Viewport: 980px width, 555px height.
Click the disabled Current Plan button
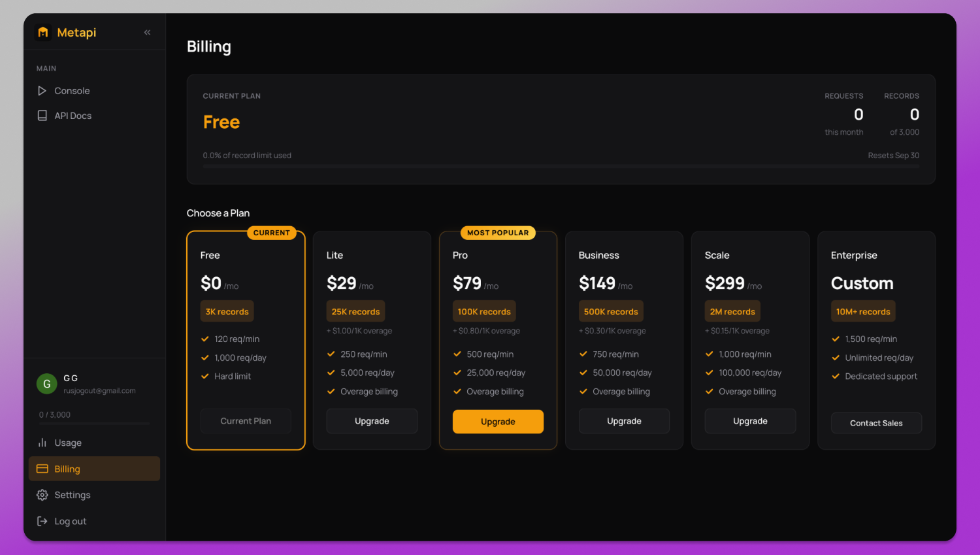tap(246, 421)
